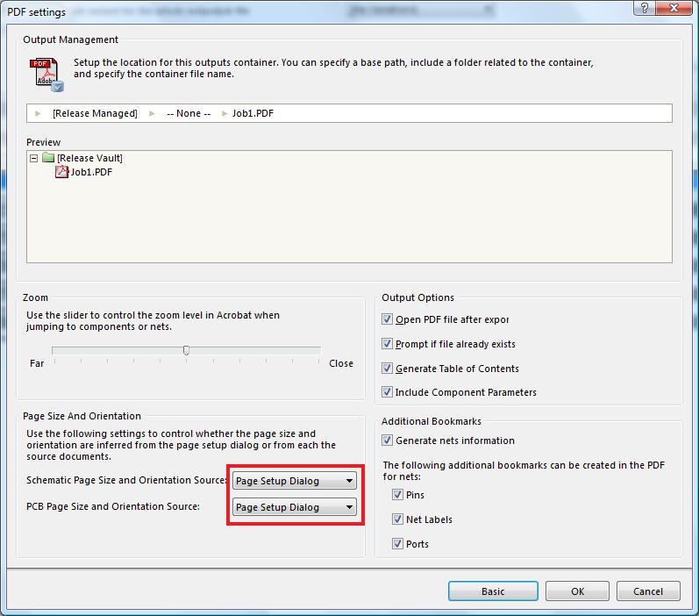Confirm with the OK button
This screenshot has height=616, width=699.
coord(577,591)
